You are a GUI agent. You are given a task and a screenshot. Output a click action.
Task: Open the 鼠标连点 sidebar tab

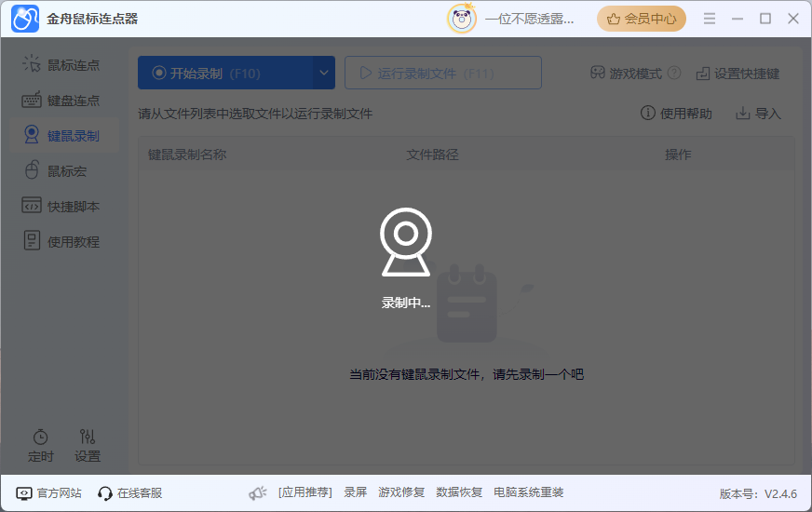tap(61, 65)
